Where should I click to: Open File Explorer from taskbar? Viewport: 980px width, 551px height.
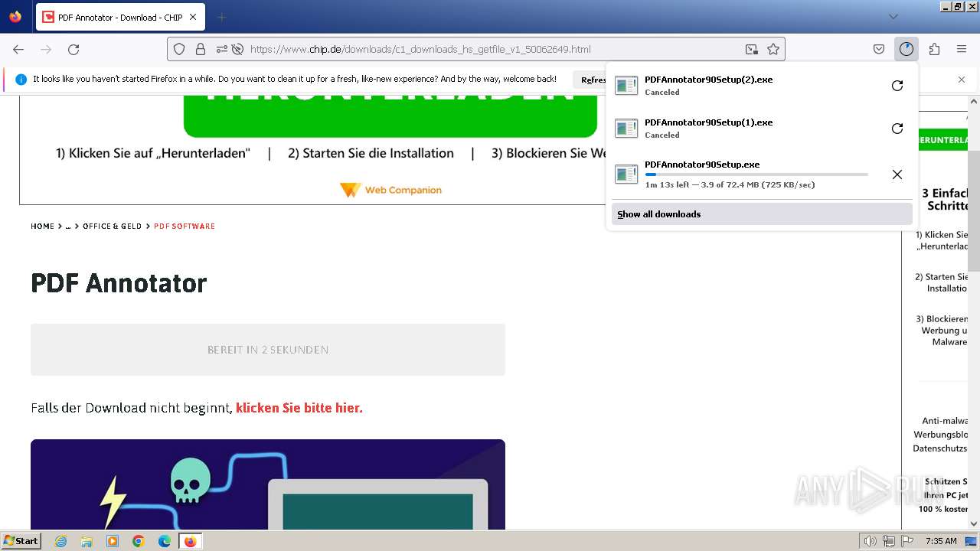(87, 541)
